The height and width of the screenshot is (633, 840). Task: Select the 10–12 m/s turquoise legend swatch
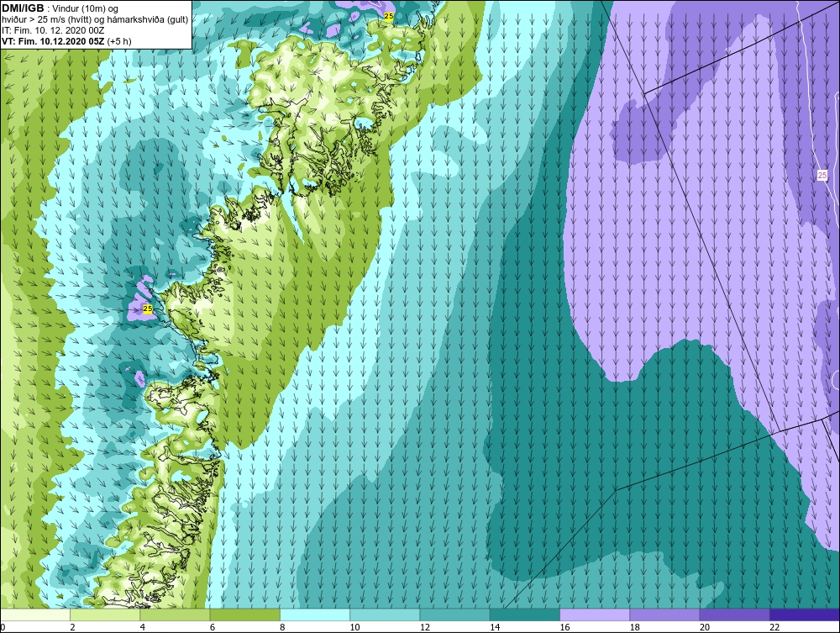tap(385, 615)
